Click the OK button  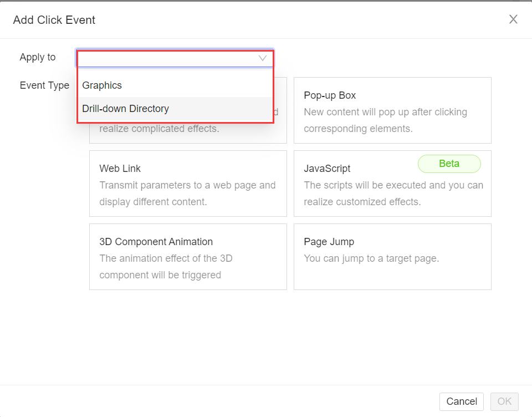[x=504, y=401]
